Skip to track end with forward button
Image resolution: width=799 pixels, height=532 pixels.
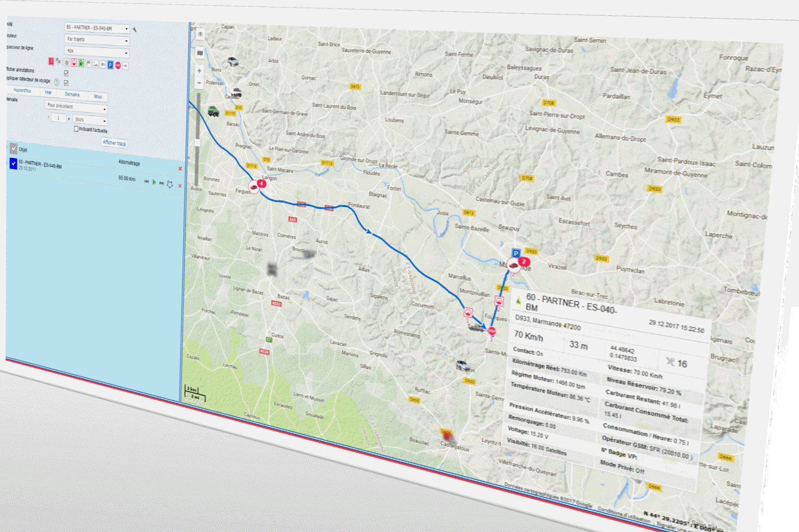162,183
